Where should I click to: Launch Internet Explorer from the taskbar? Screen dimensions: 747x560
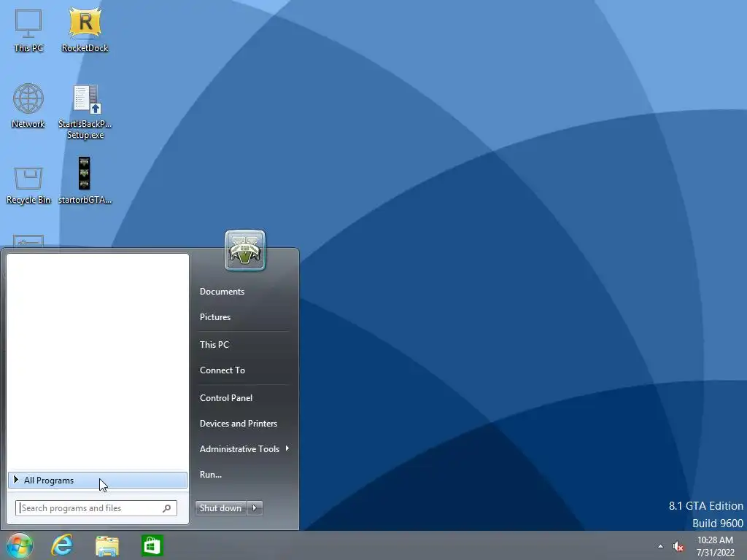[x=63, y=545]
